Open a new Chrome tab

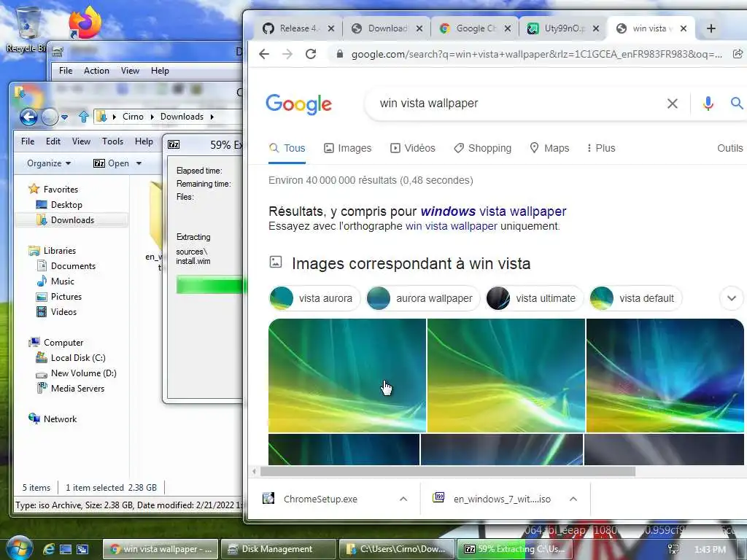tap(711, 28)
